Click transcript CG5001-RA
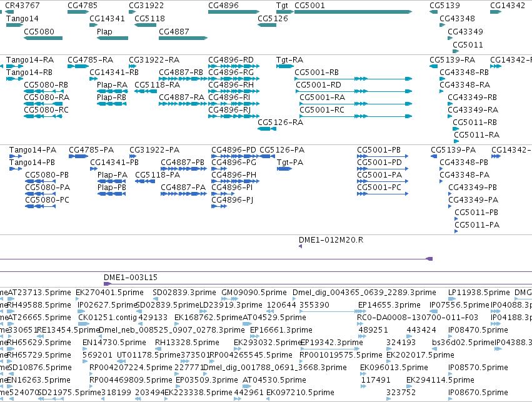The height and width of the screenshot is (402, 532). [x=356, y=104]
